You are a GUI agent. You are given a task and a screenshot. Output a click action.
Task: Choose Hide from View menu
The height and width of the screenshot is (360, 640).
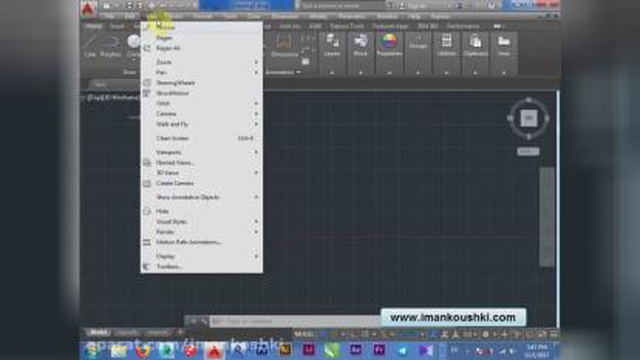point(202,211)
